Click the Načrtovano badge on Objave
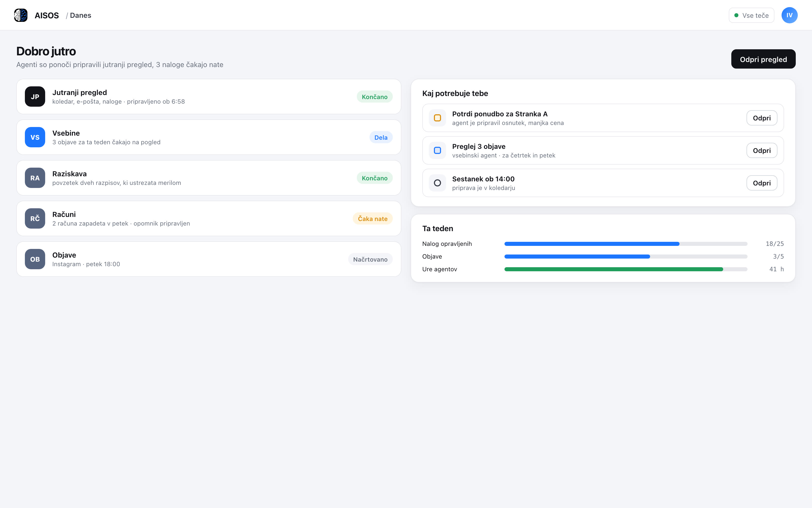Screen dimensions: 812x508 click(x=370, y=259)
